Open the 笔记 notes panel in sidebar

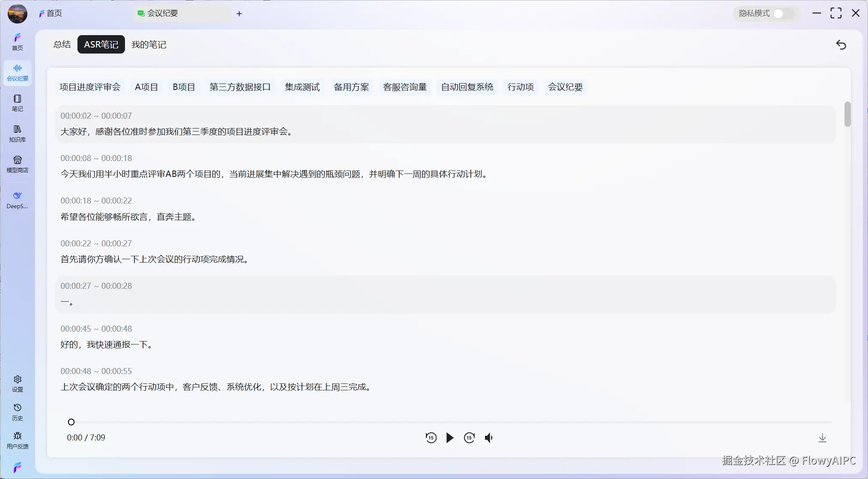(17, 103)
